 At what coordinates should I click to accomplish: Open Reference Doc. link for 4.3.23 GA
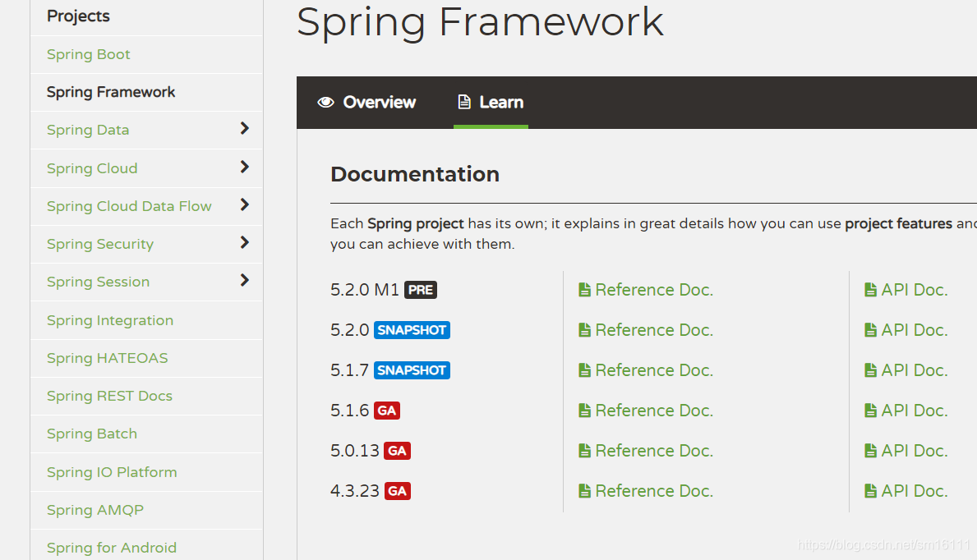(654, 491)
